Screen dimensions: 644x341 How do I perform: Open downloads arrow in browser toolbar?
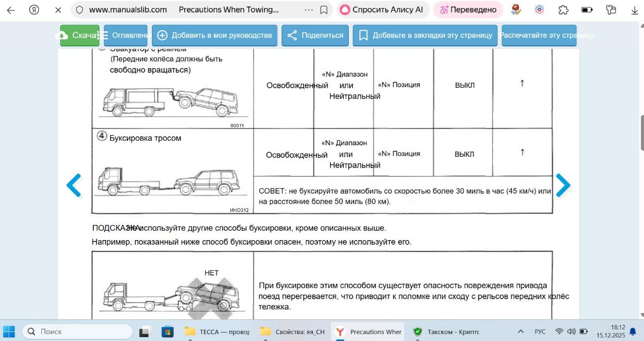coord(634,10)
